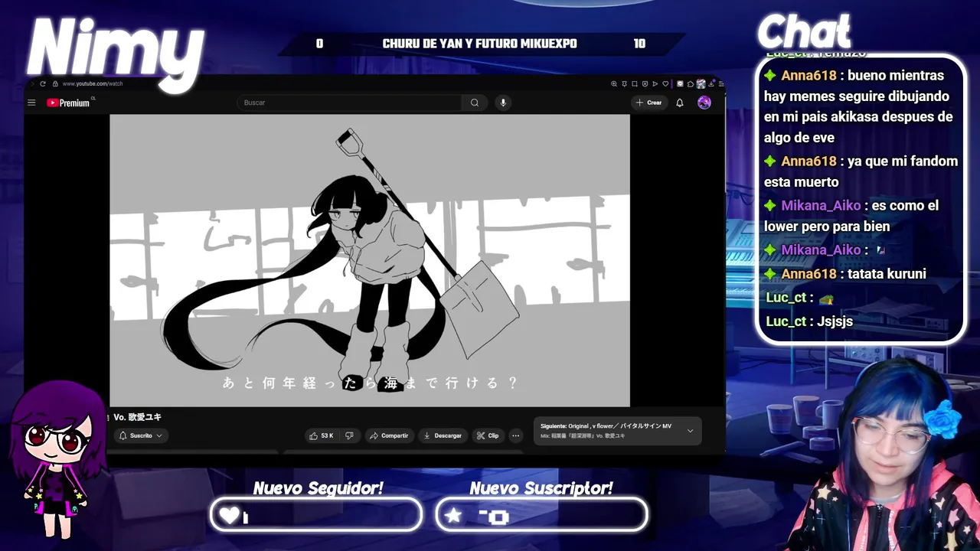Open YouTube notifications bell
Viewport: 980px width, 551px height.
click(x=679, y=103)
